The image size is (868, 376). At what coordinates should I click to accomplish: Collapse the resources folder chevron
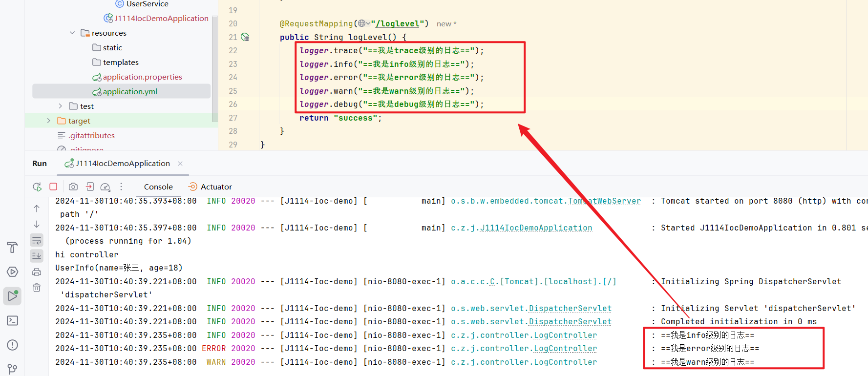tap(72, 33)
